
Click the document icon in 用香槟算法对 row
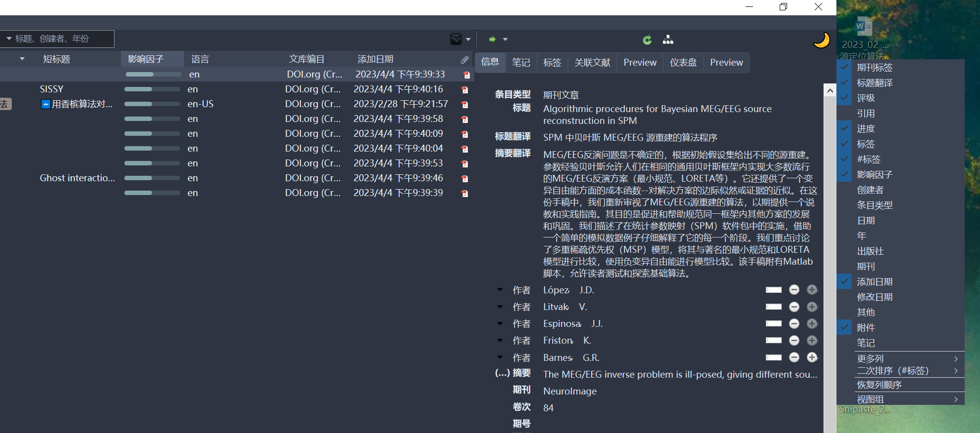click(x=45, y=104)
